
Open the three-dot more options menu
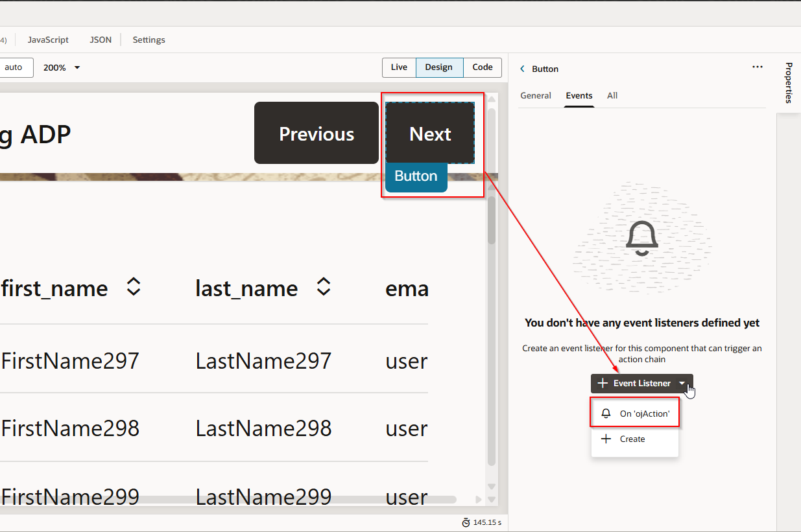(x=757, y=67)
